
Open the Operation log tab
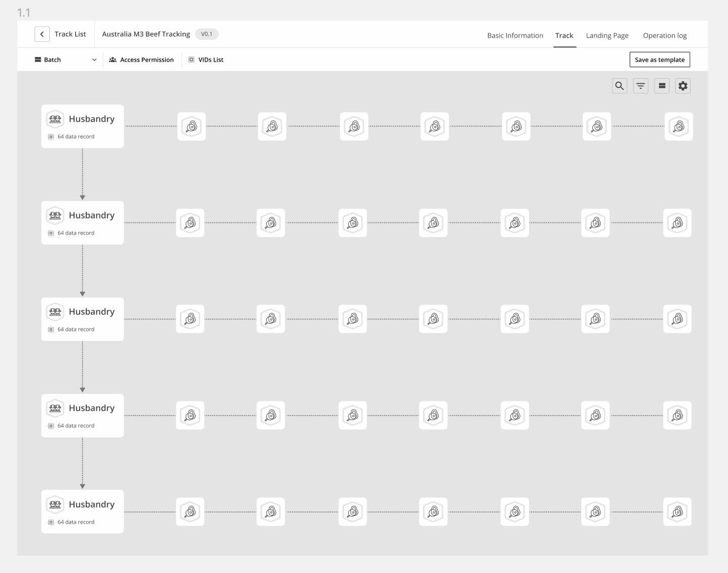point(665,35)
